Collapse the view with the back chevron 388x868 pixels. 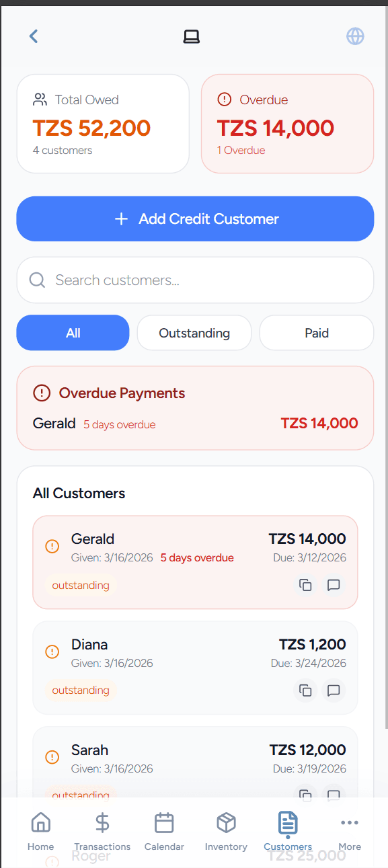click(x=34, y=36)
